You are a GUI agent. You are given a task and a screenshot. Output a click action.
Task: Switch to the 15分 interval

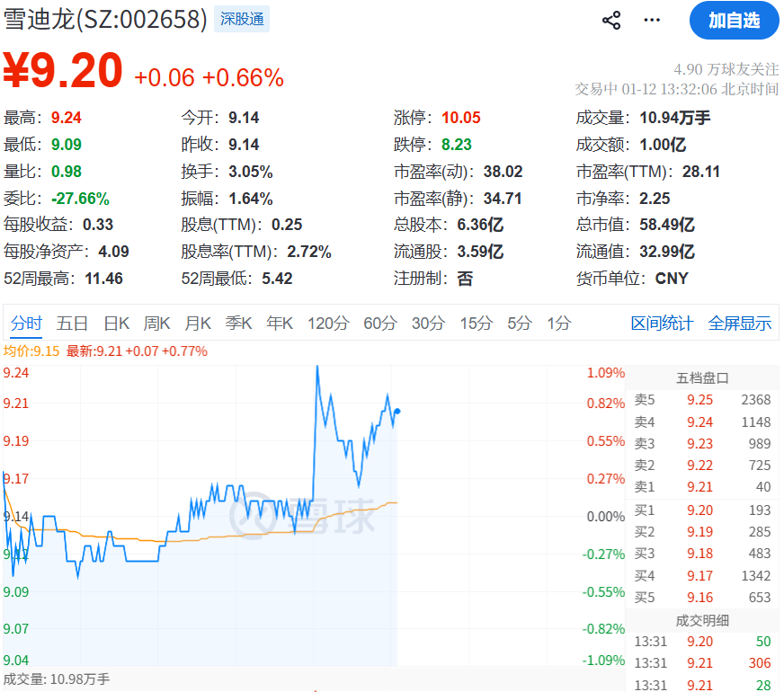coord(477,324)
